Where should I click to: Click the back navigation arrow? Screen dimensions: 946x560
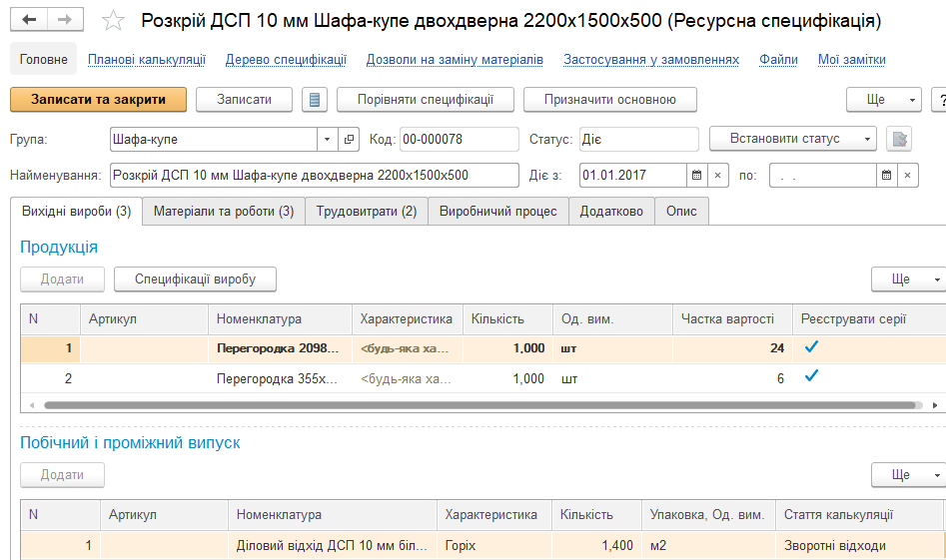tap(29, 20)
